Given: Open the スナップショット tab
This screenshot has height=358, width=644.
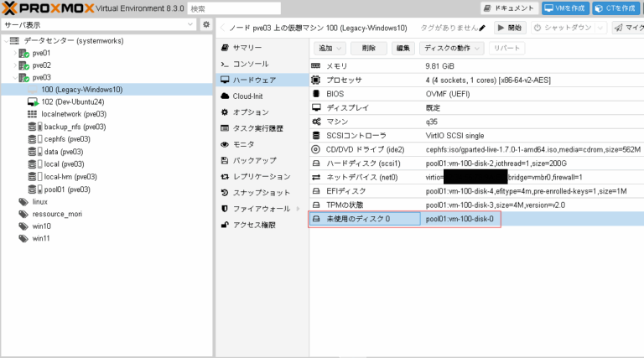Looking at the screenshot, I should [262, 193].
